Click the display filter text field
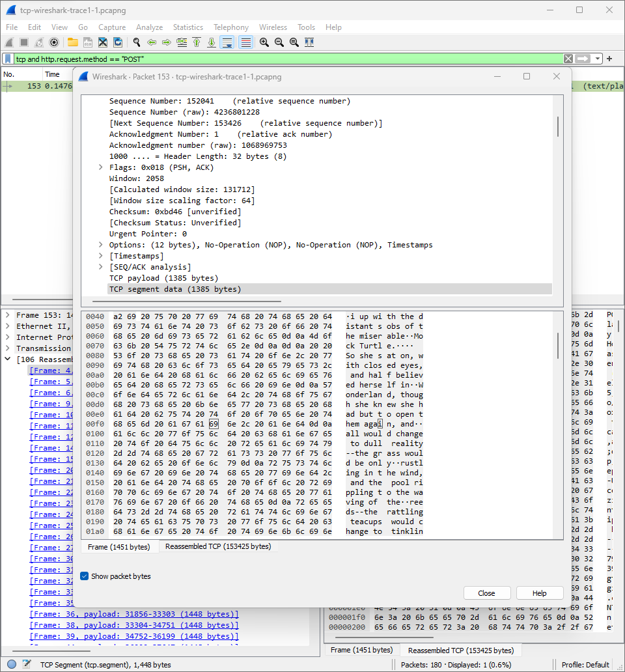 [x=288, y=59]
